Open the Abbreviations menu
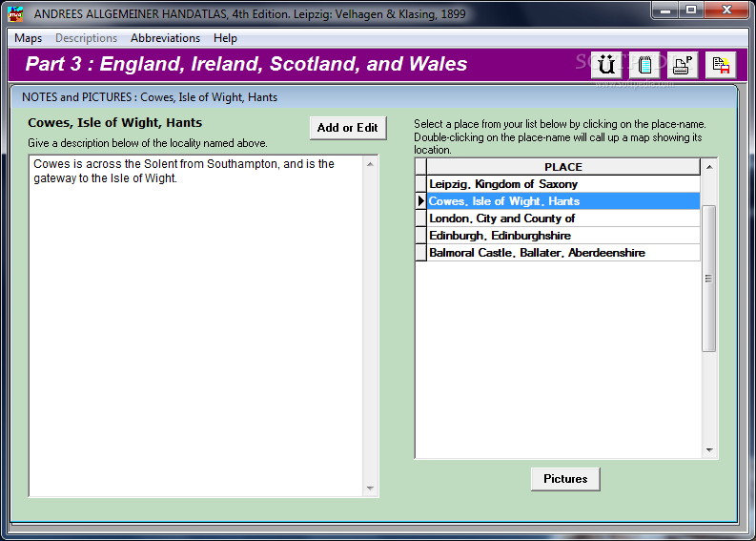Image resolution: width=756 pixels, height=541 pixels. coord(165,38)
